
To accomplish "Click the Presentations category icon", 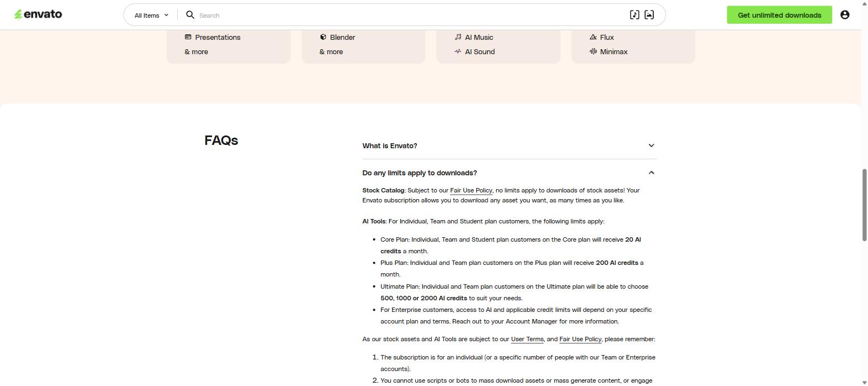I will 188,37.
